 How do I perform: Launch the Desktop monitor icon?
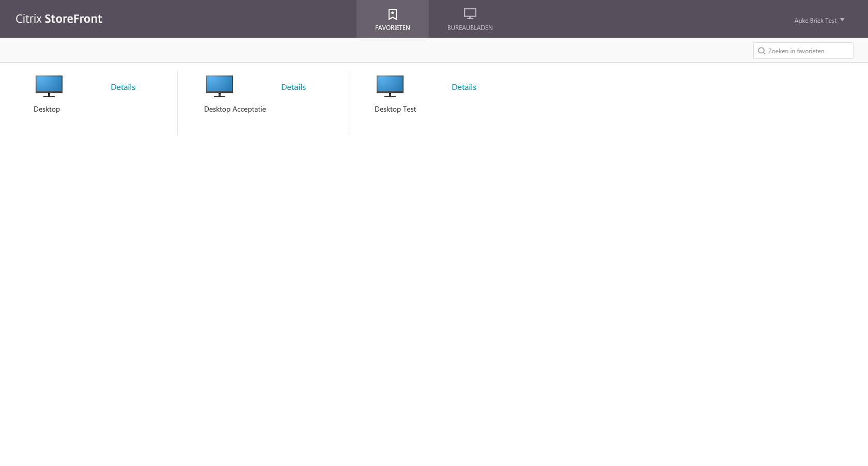pyautogui.click(x=49, y=86)
